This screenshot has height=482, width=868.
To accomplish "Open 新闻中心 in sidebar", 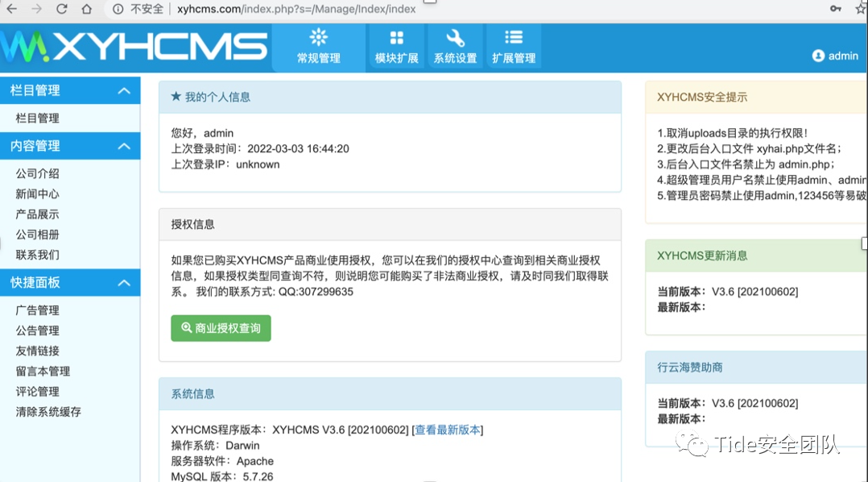I will [38, 194].
